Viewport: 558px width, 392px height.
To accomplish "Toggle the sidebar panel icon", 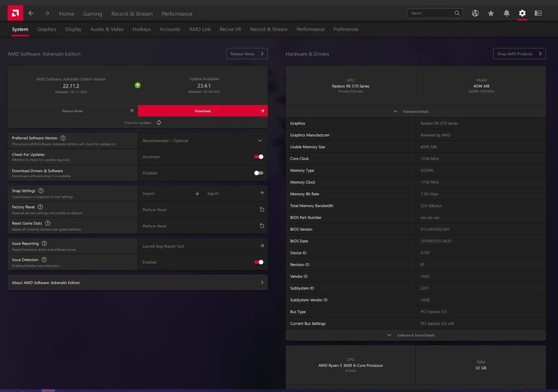I will coord(538,13).
